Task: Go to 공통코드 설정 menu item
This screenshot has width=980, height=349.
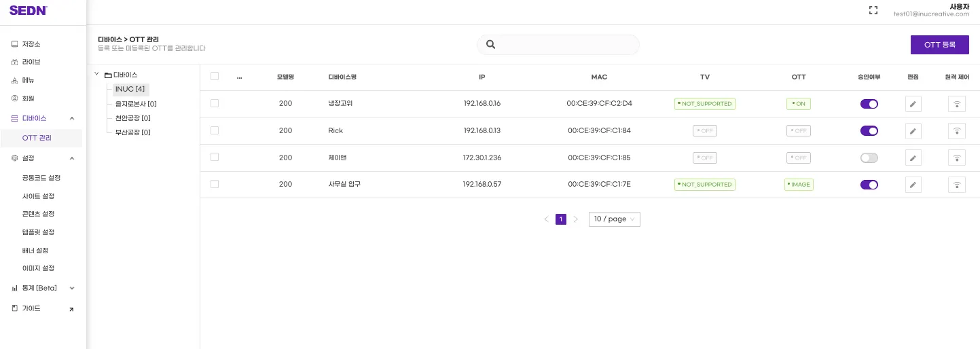Action: pyautogui.click(x=41, y=178)
